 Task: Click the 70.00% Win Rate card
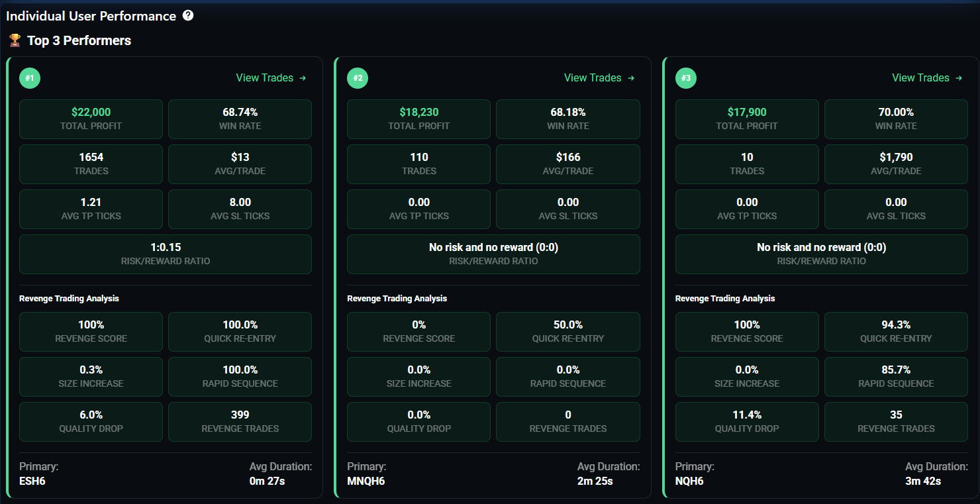(x=896, y=119)
